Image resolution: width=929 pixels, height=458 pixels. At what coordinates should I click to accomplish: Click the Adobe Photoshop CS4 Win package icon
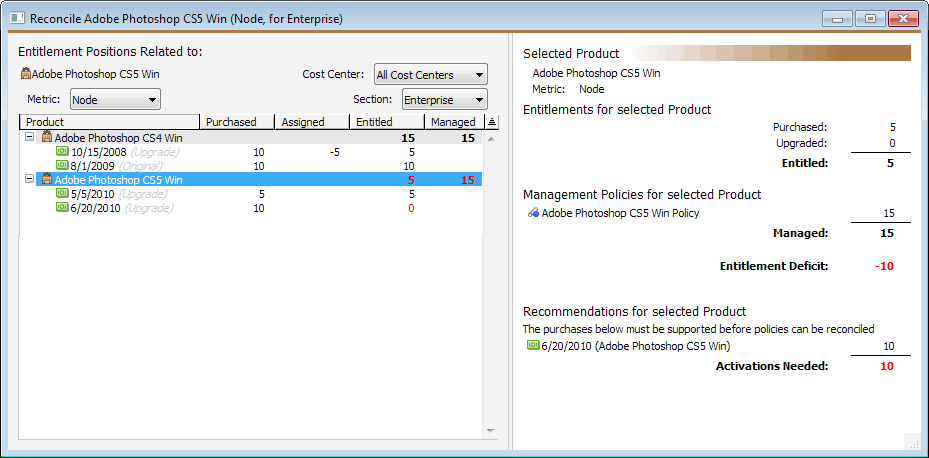46,137
